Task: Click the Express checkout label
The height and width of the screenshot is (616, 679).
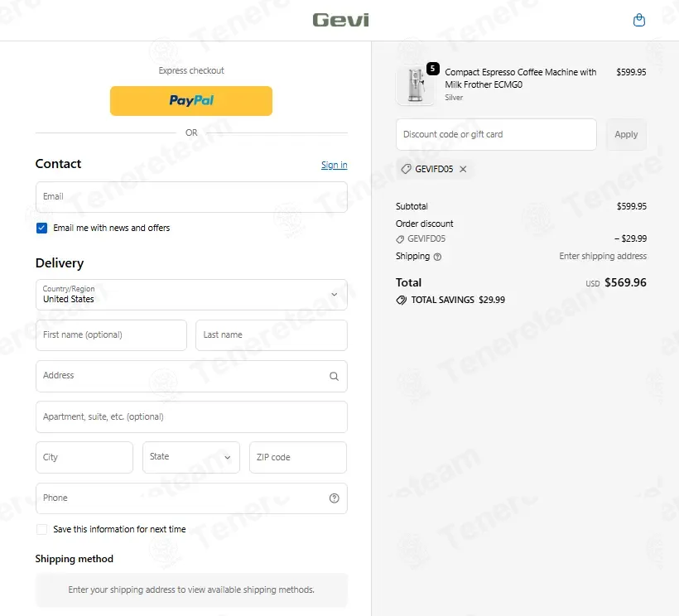Action: (x=191, y=70)
